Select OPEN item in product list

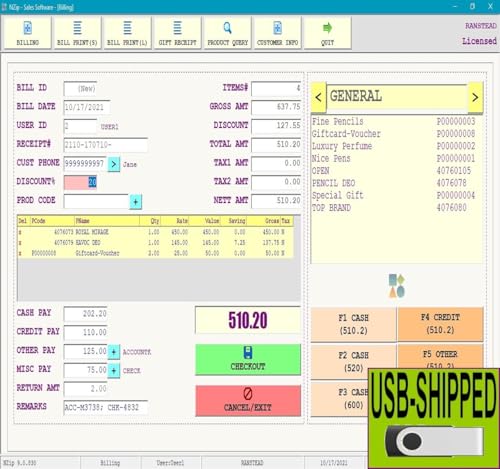[397, 171]
